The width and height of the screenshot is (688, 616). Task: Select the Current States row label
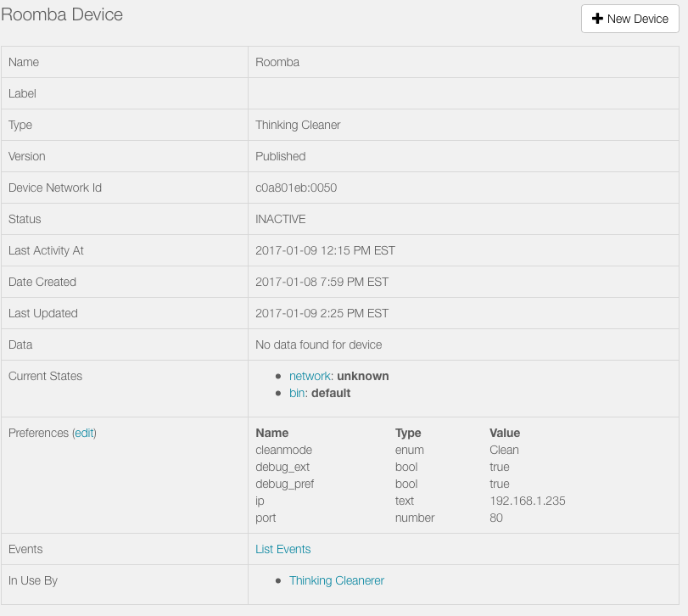coord(45,376)
